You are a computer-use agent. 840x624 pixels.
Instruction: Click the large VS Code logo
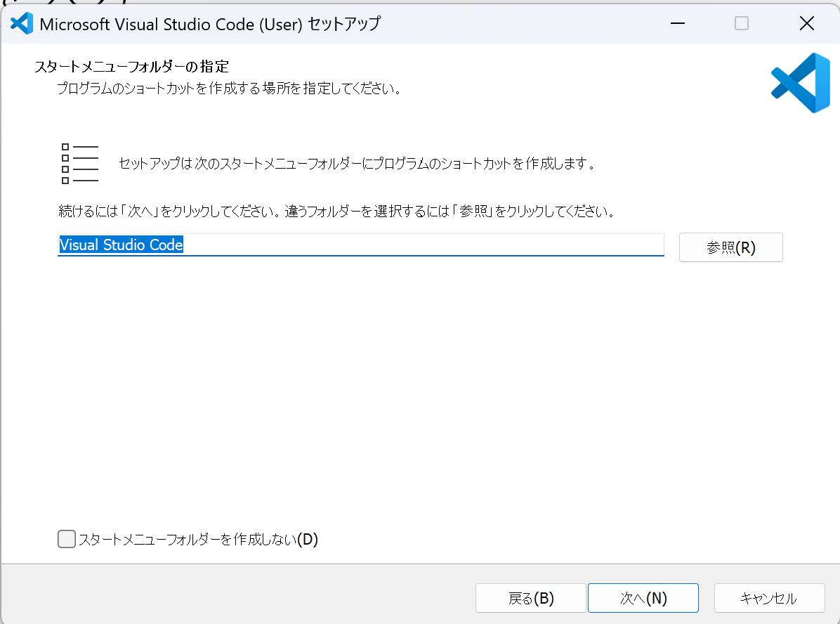coord(801,82)
